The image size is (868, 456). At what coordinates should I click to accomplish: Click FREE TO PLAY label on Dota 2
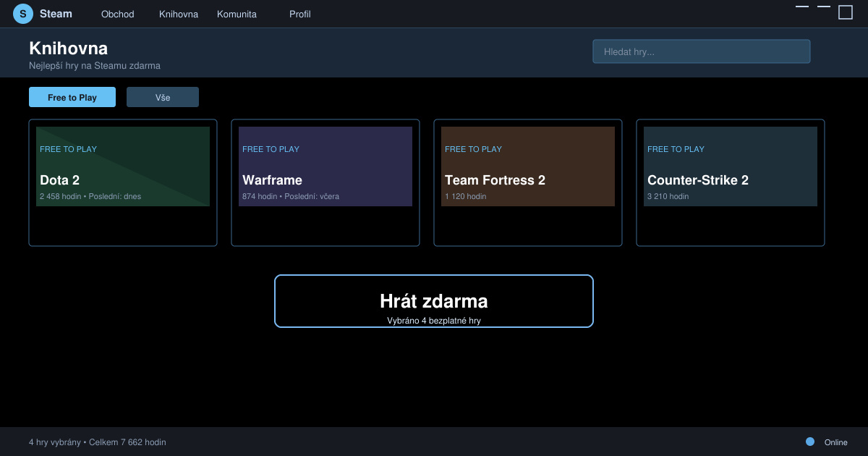(68, 149)
